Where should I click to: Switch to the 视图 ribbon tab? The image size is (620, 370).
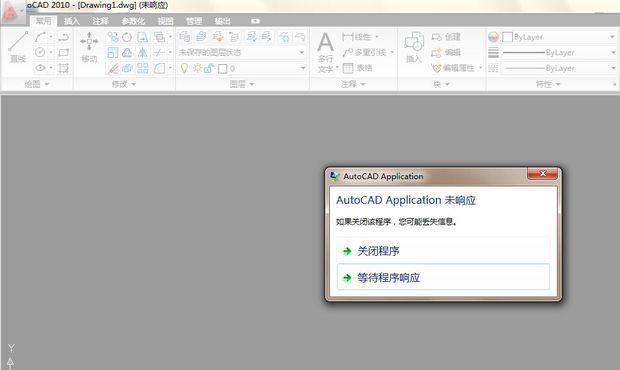(165, 21)
